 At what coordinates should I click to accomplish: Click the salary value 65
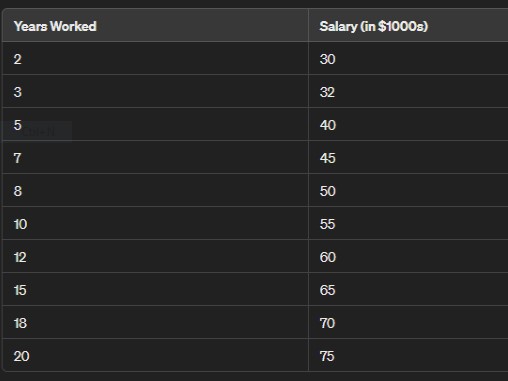327,290
